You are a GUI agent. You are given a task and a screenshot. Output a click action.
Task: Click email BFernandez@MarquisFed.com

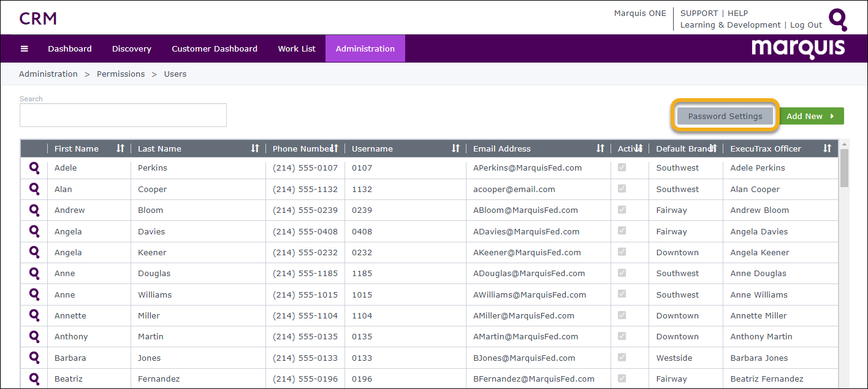[x=534, y=379]
